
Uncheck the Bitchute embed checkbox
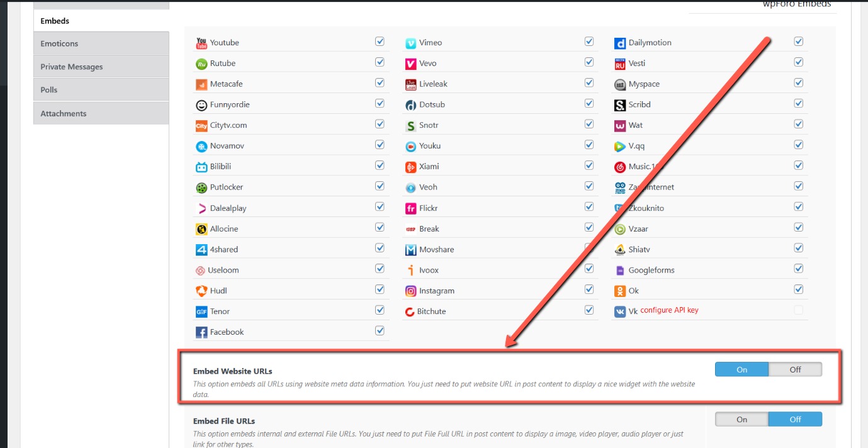(589, 310)
